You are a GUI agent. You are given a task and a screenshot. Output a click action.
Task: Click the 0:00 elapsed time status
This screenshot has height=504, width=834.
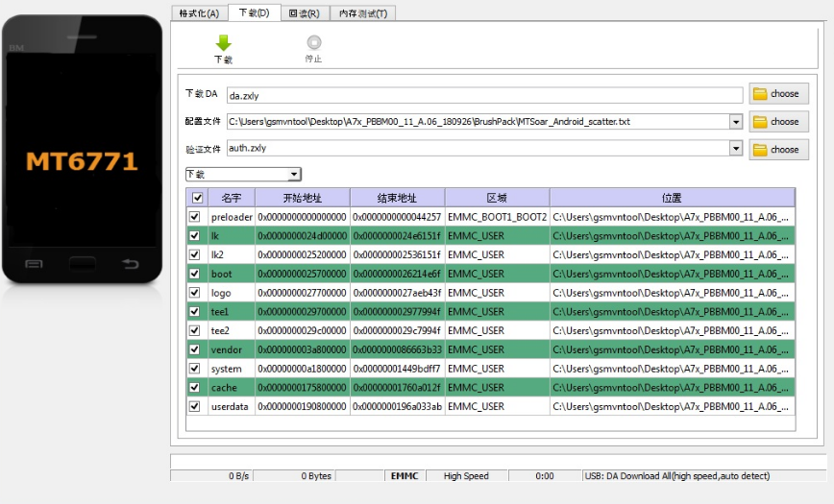(x=545, y=476)
